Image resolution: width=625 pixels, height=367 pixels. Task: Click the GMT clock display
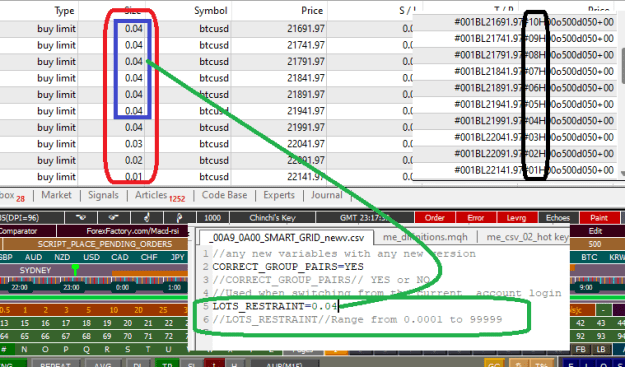(364, 218)
